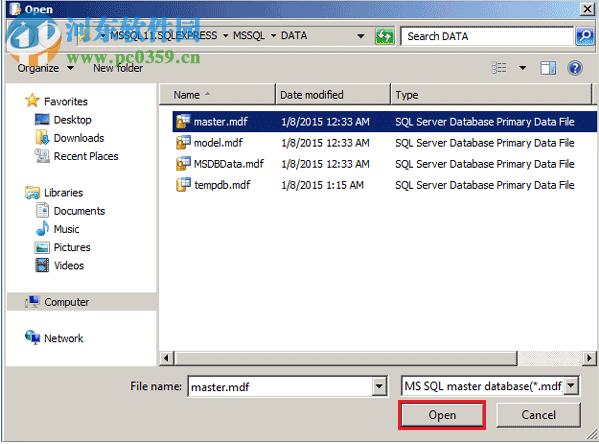Viewport: 599px width, 444px height.
Task: Click the Documents library icon
Action: pyautogui.click(x=42, y=211)
